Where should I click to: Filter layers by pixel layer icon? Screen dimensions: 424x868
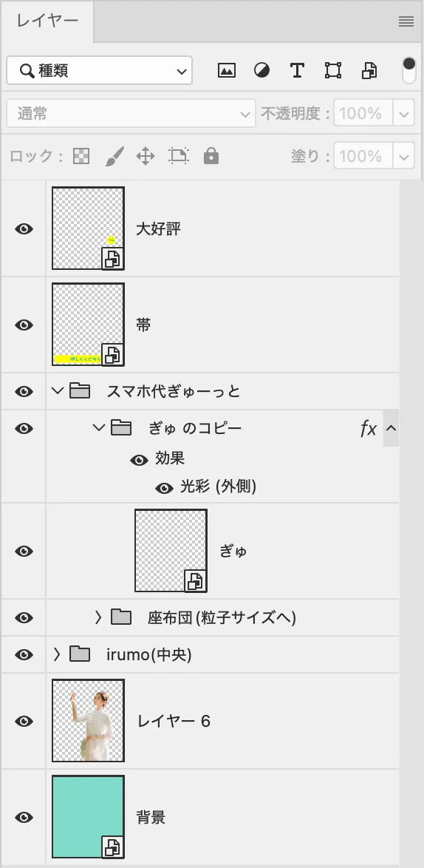click(x=227, y=70)
